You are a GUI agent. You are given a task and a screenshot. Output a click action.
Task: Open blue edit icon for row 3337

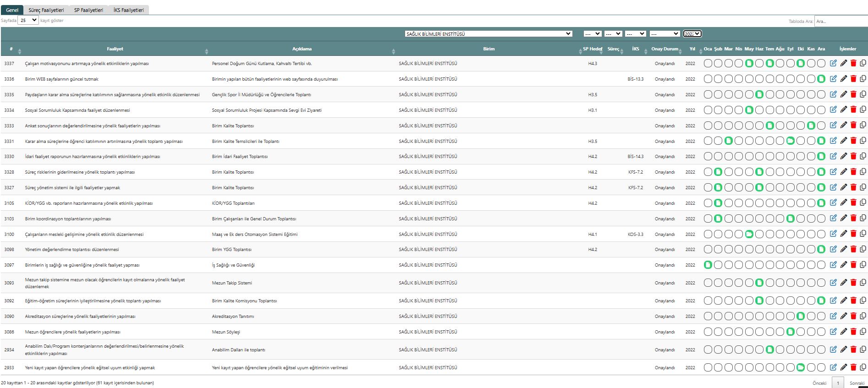tap(833, 63)
